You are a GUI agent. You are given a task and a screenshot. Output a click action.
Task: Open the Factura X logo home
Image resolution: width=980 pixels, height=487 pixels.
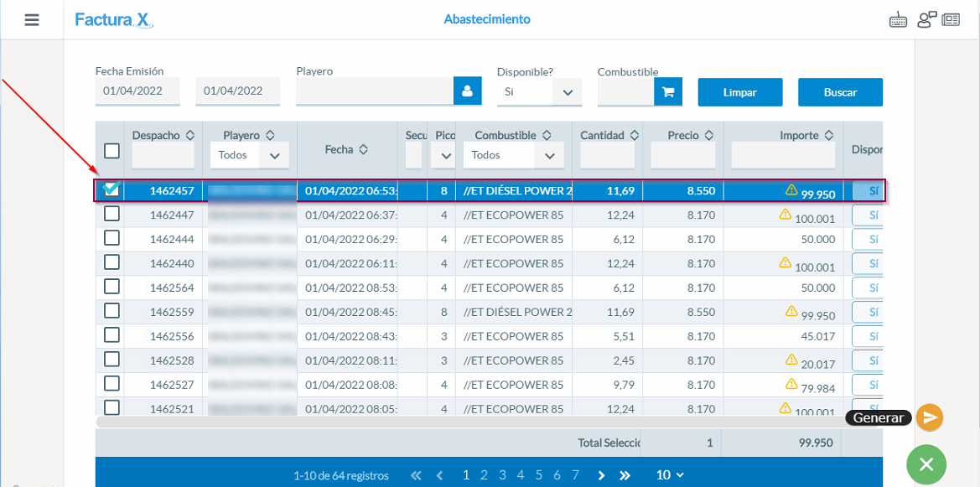114,20
